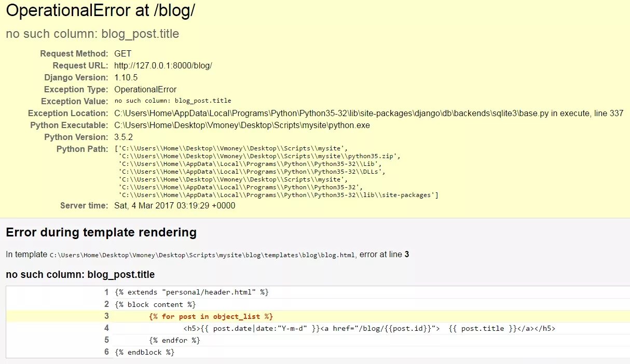Click the "Error during template rendering" heading

101,232
